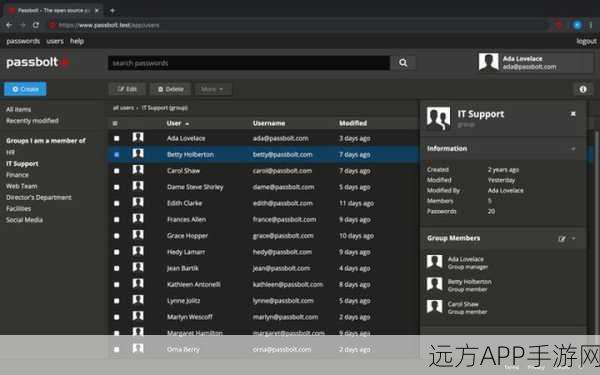Click marlyn@passbolt.com username cell
Screen dimensions: 600x375
285,317
